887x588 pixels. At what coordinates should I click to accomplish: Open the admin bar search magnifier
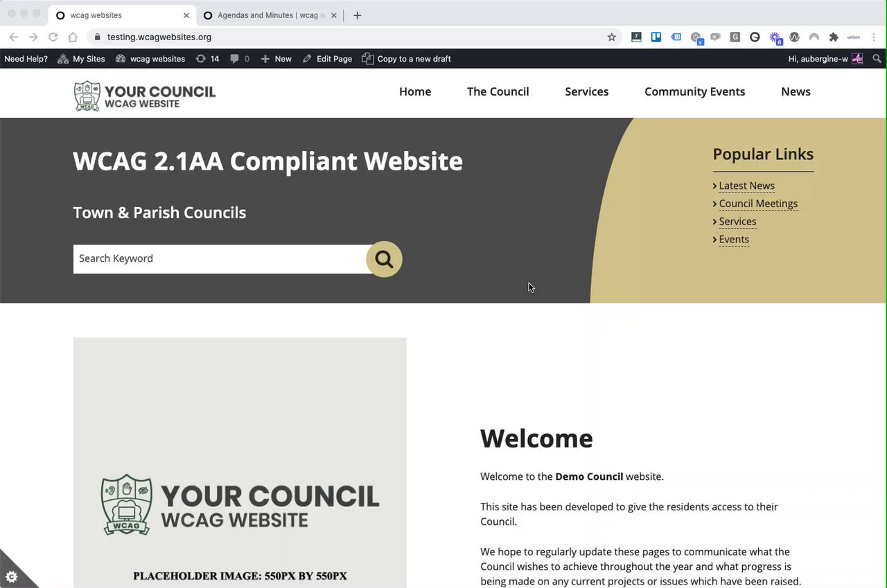point(877,59)
